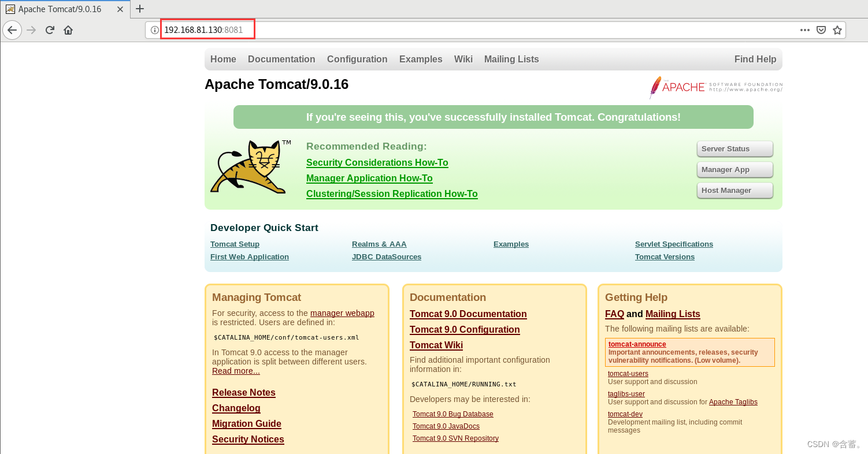Open First Web Application link
868x454 pixels.
pyautogui.click(x=250, y=257)
